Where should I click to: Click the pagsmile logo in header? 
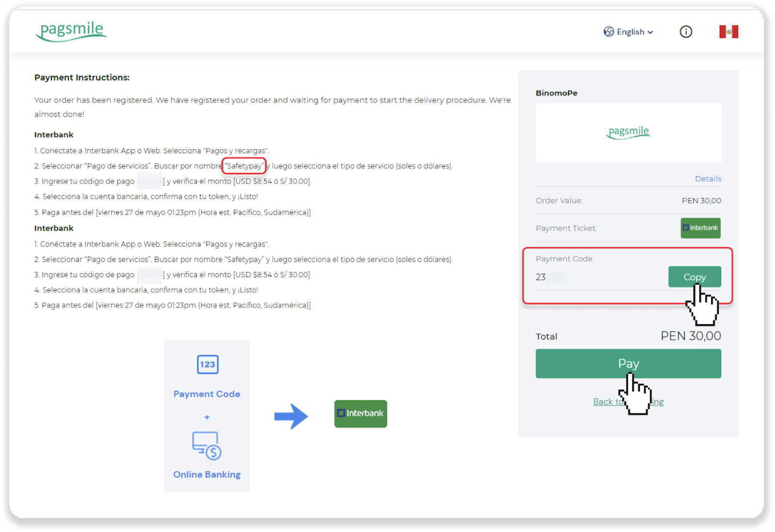point(71,31)
